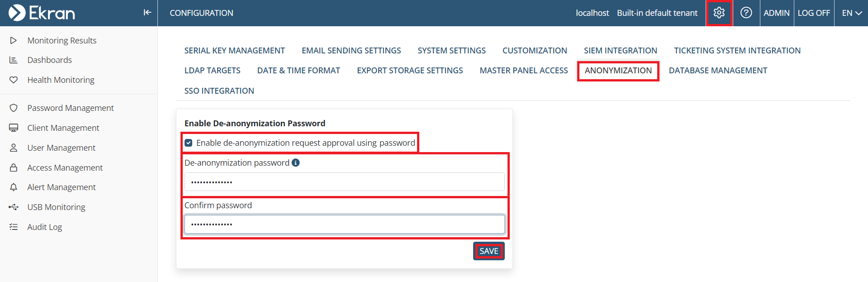Open the Database Management tab
The height and width of the screenshot is (282, 868).
tap(718, 70)
